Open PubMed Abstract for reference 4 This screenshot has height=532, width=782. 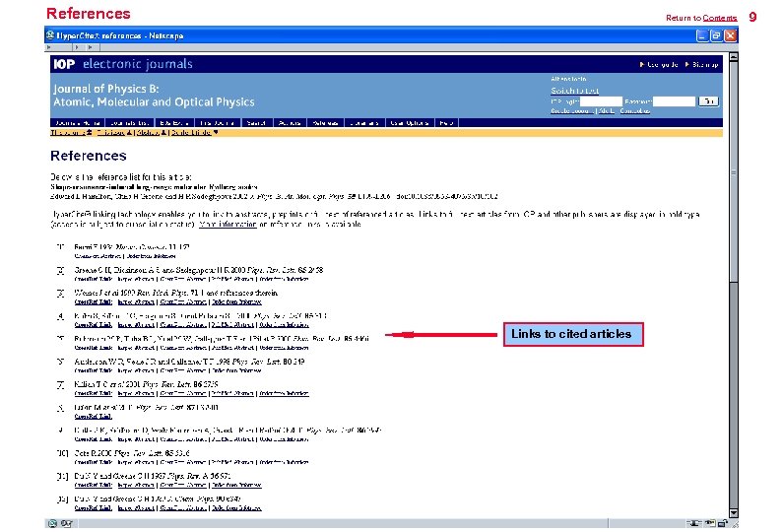(232, 325)
